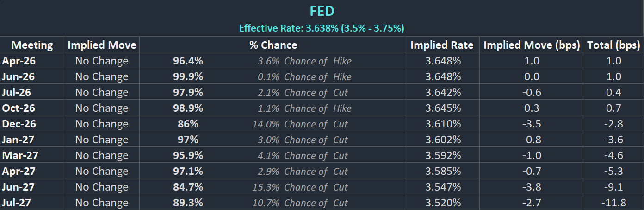Select the Apr-26 meeting row label
This screenshot has width=644, height=210.
19,61
